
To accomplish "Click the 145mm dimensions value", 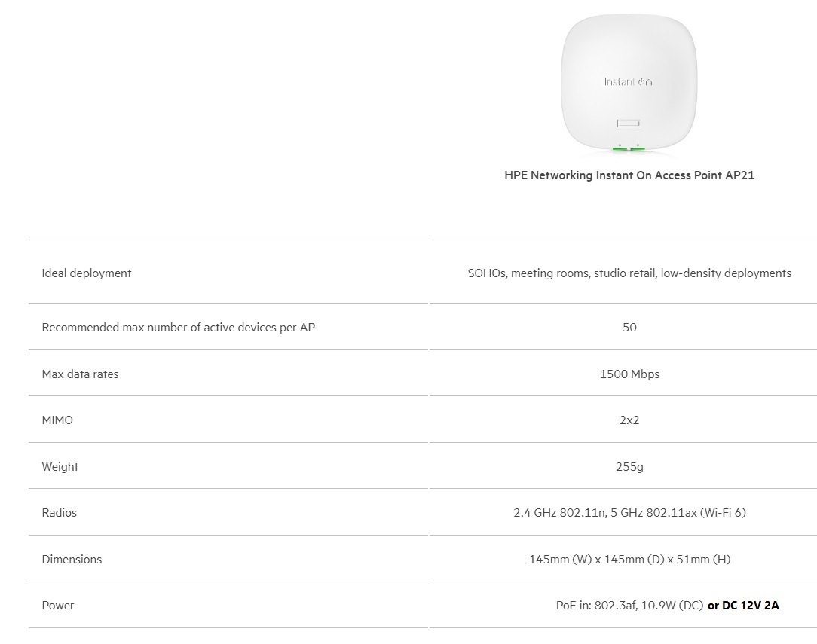I will tap(629, 560).
